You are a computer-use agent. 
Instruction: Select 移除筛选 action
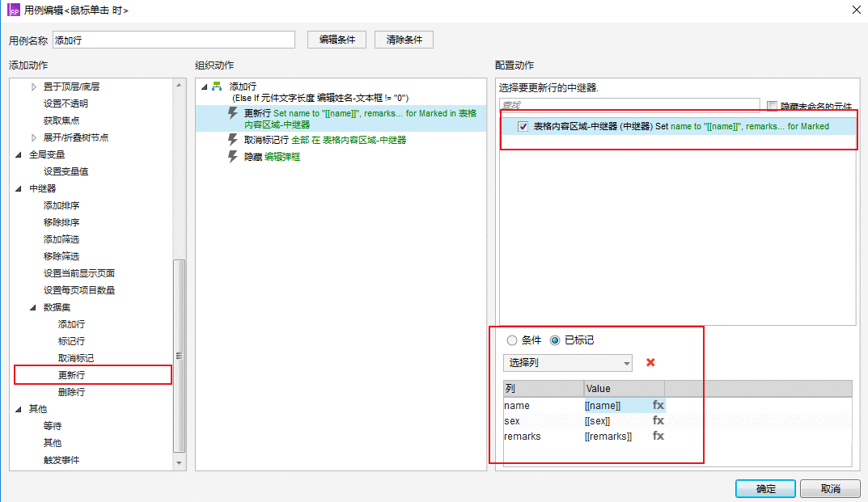coord(61,256)
